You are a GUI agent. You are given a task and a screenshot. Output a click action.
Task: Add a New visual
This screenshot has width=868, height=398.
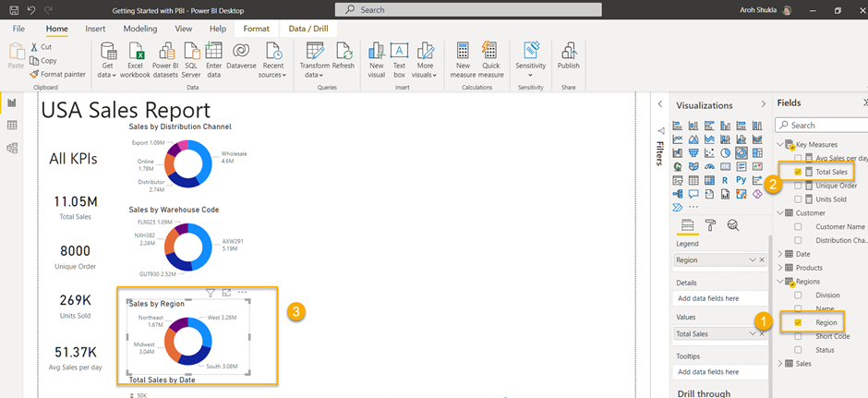[377, 60]
